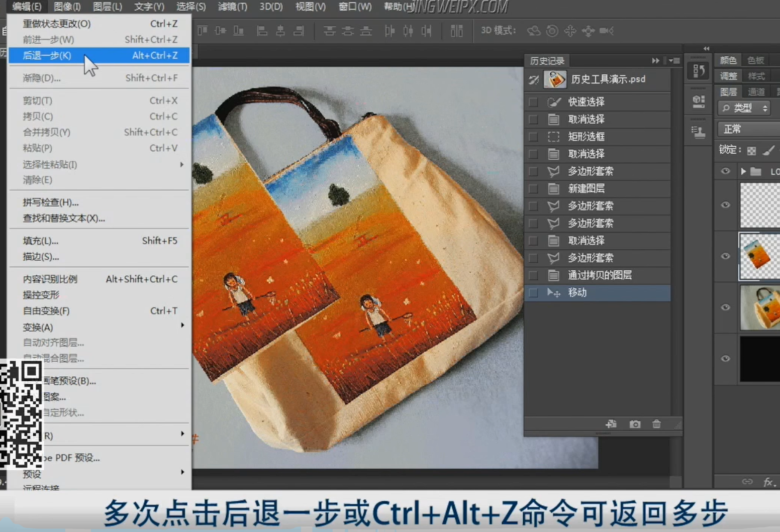Viewport: 780px width, 532px height.
Task: Click the align top edges icon
Action: 203,31
